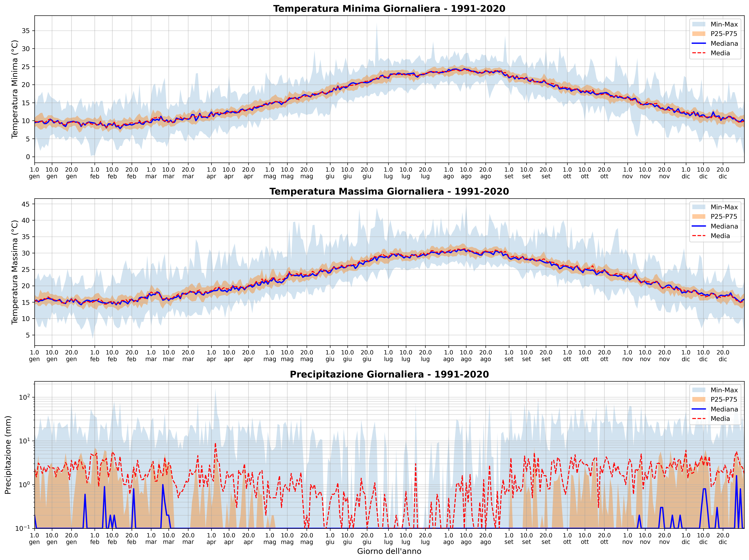Click "Min-Max" text in Temperatura Massima legend
This screenshot has width=749, height=560.
[724, 207]
